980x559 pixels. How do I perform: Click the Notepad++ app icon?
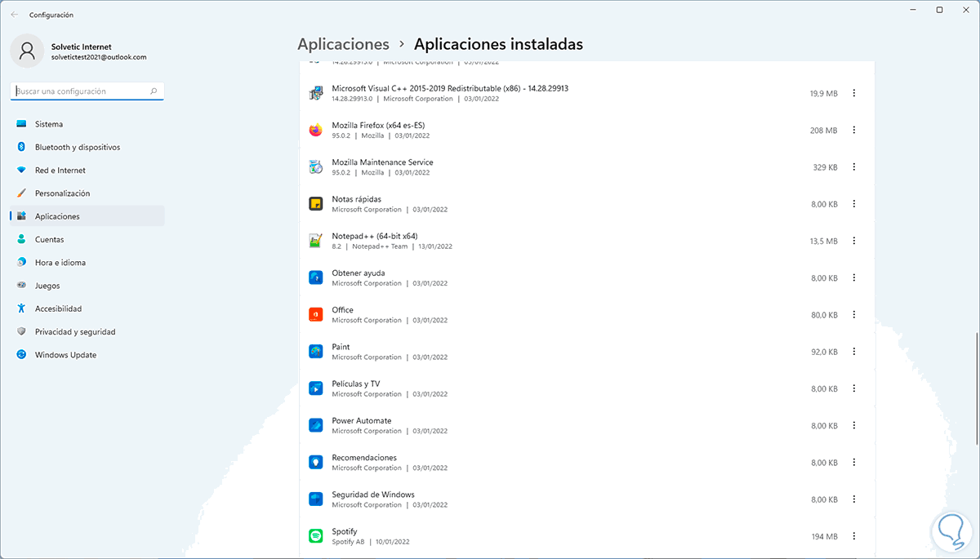[316, 241]
